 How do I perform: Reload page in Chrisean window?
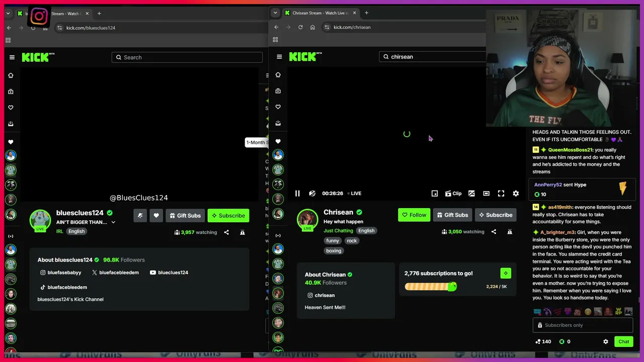pyautogui.click(x=300, y=27)
